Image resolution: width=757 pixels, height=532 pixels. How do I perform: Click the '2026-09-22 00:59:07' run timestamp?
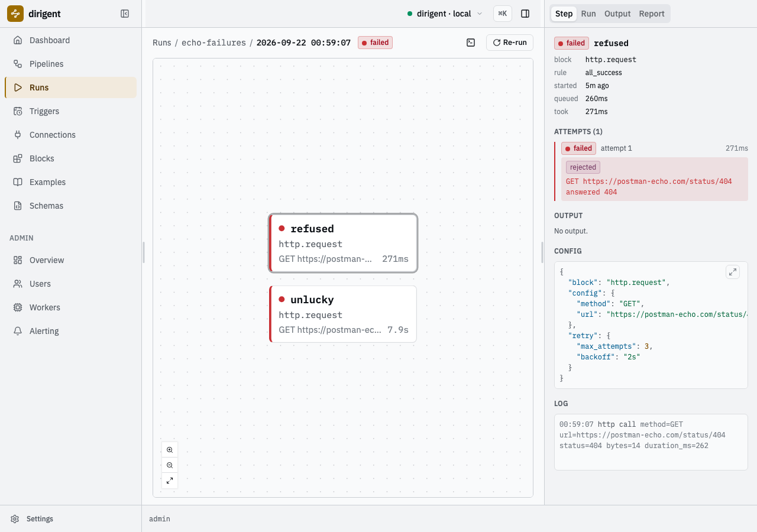point(303,43)
